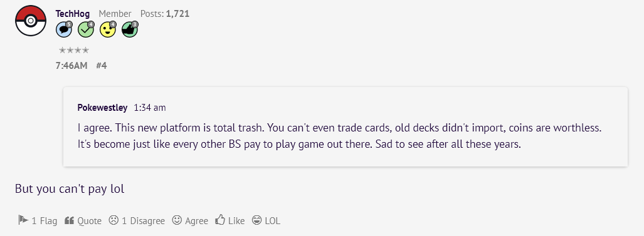Open the 7:46AM post timestamp link
Viewport: 644px width, 236px height.
click(x=71, y=66)
